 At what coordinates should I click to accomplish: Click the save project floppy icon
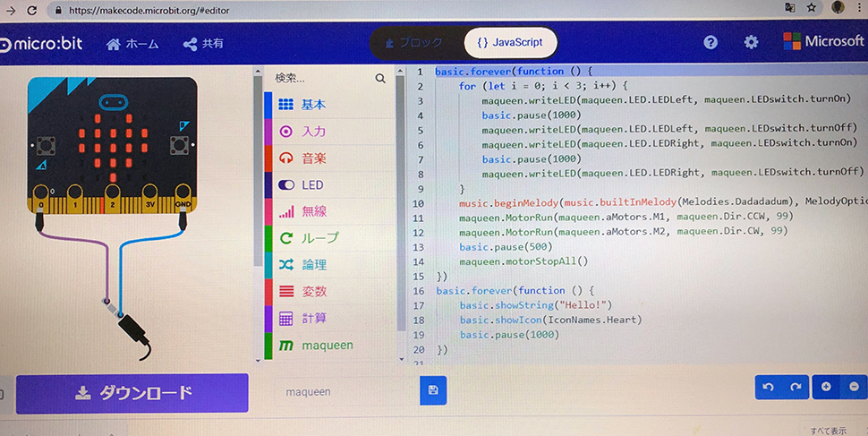click(x=433, y=390)
